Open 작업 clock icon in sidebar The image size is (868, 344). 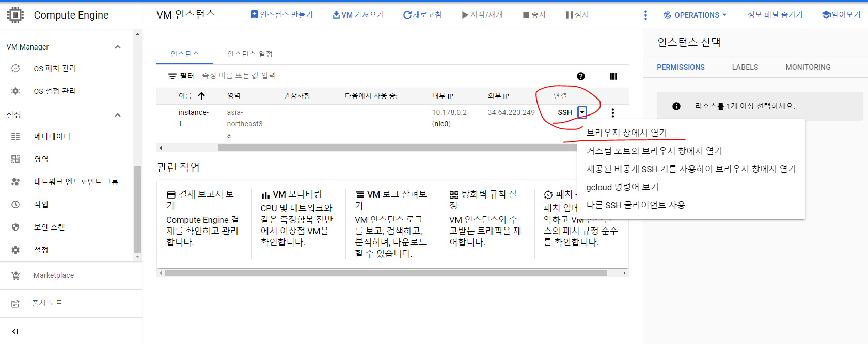pos(15,204)
